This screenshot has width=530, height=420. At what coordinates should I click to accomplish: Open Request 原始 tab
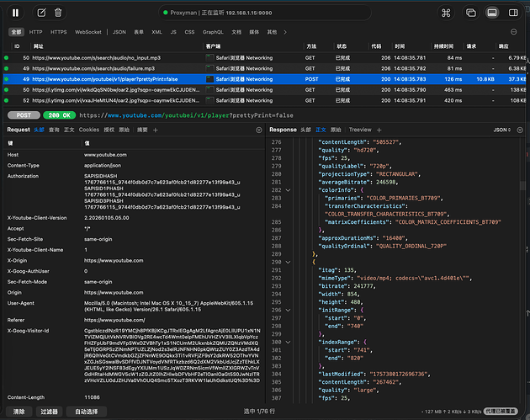click(124, 130)
